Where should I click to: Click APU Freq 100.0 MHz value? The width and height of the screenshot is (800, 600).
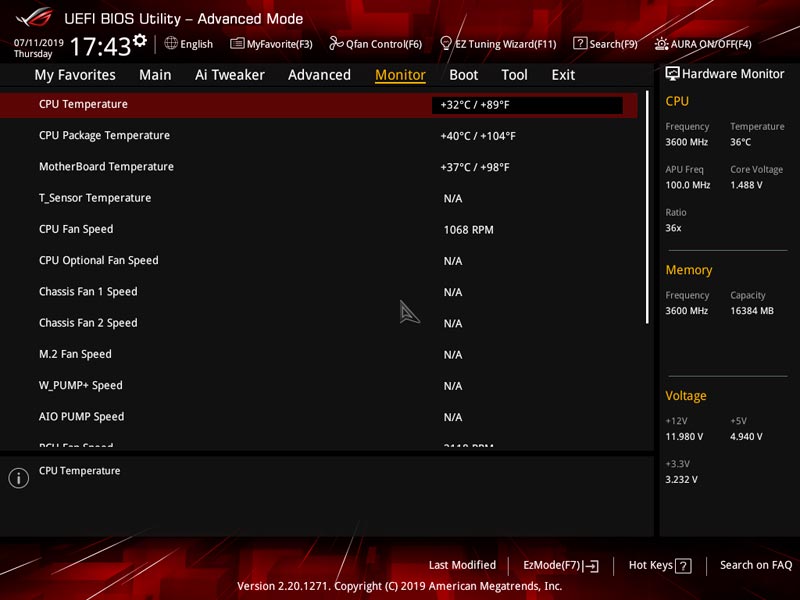[688, 185]
